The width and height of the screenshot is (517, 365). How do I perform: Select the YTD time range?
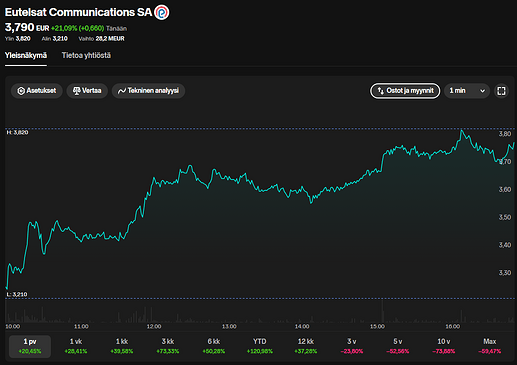tap(260, 346)
